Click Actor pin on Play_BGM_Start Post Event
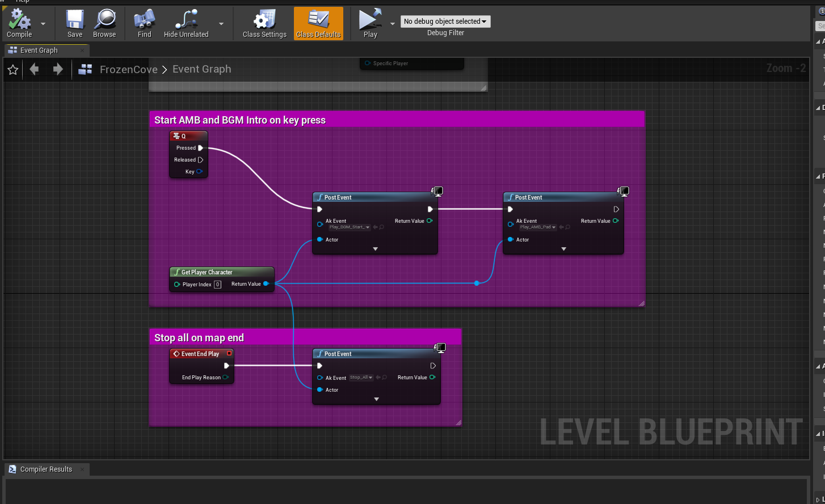The height and width of the screenshot is (504, 825). tap(320, 240)
